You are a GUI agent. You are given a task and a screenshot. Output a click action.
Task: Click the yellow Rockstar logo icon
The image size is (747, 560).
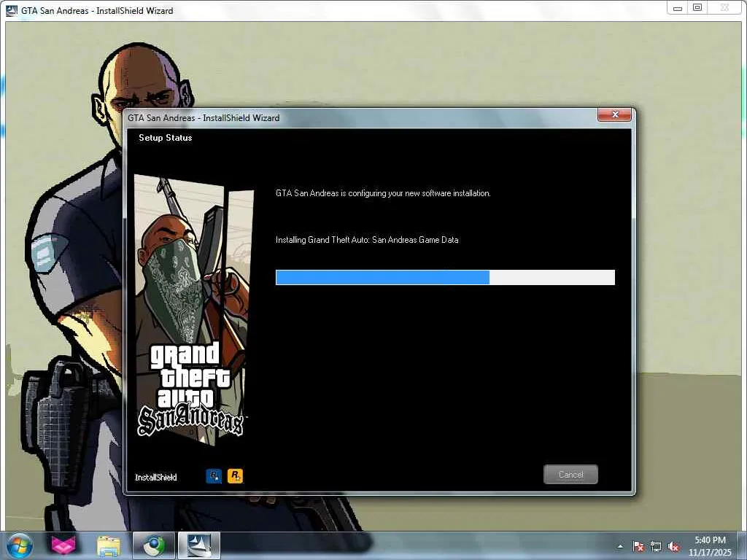[x=236, y=475]
